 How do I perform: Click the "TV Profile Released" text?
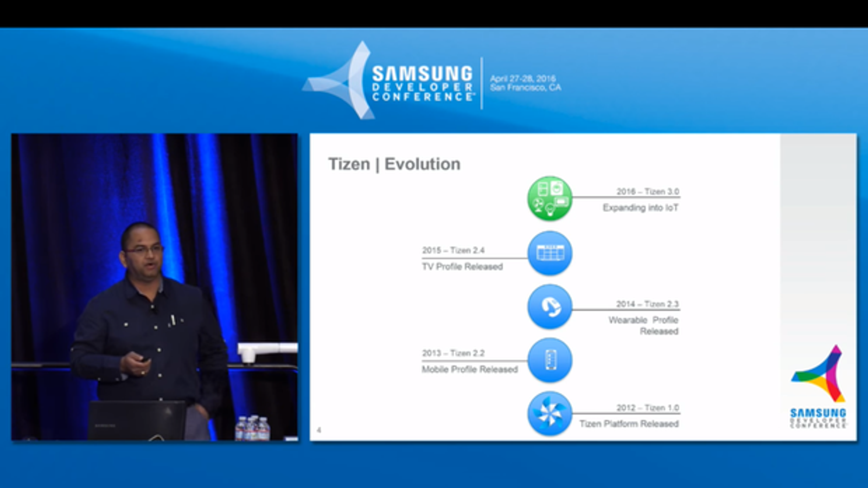pyautogui.click(x=463, y=267)
